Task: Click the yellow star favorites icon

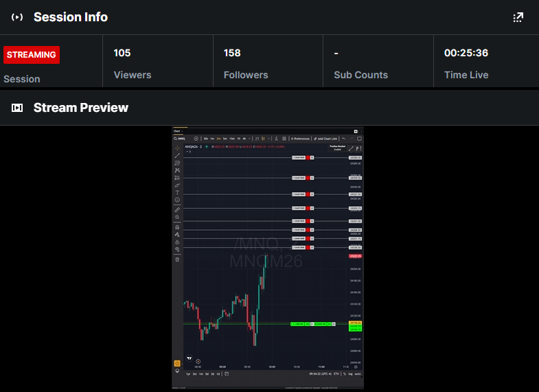Action: 177,363
